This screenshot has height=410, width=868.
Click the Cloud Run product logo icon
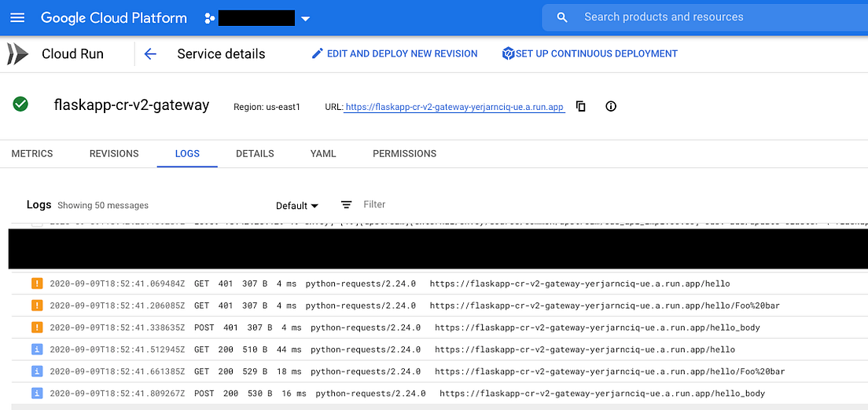(18, 53)
